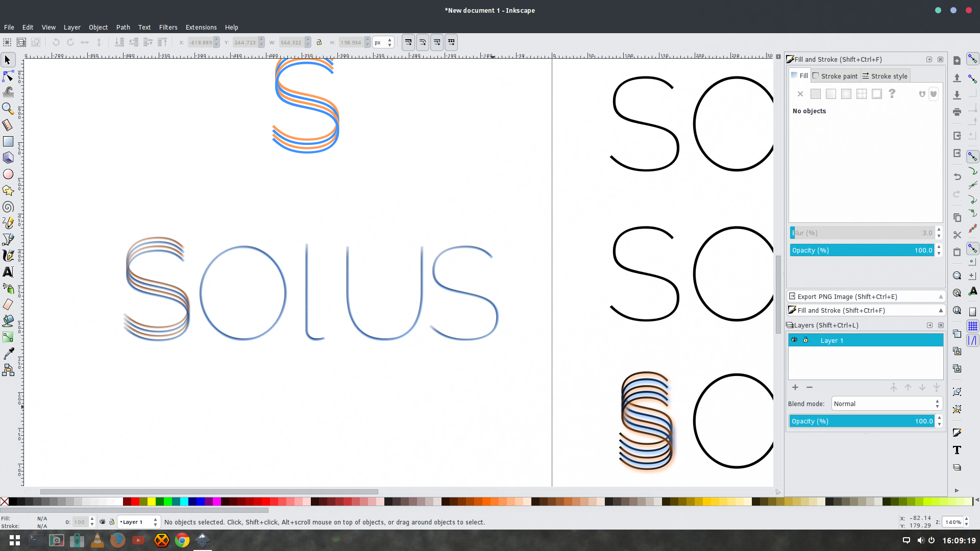This screenshot has width=980, height=551.
Task: Click the Print document icon
Action: click(957, 112)
